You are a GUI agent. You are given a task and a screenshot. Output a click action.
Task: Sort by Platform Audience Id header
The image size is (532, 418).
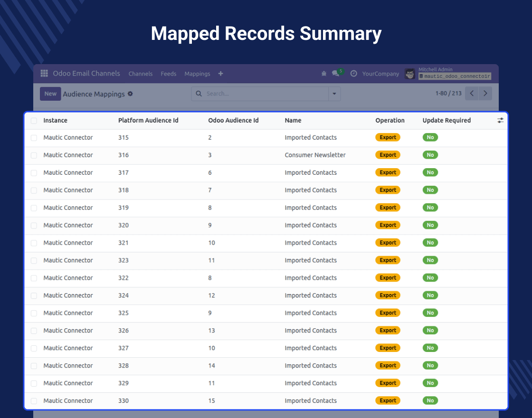(148, 121)
